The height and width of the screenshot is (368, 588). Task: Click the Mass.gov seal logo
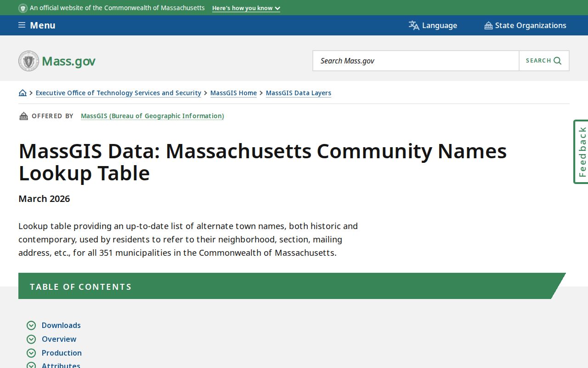click(28, 61)
